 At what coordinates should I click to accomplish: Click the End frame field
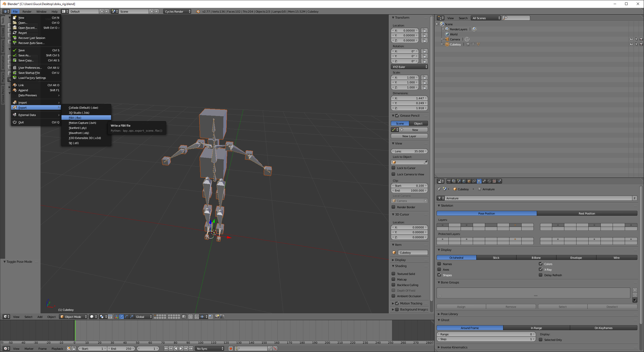coord(121,348)
